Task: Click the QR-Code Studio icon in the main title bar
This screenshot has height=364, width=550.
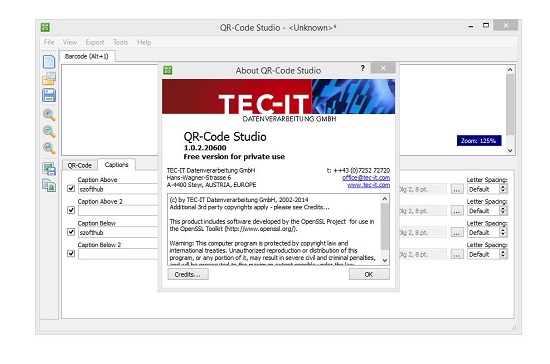Action: (45, 27)
